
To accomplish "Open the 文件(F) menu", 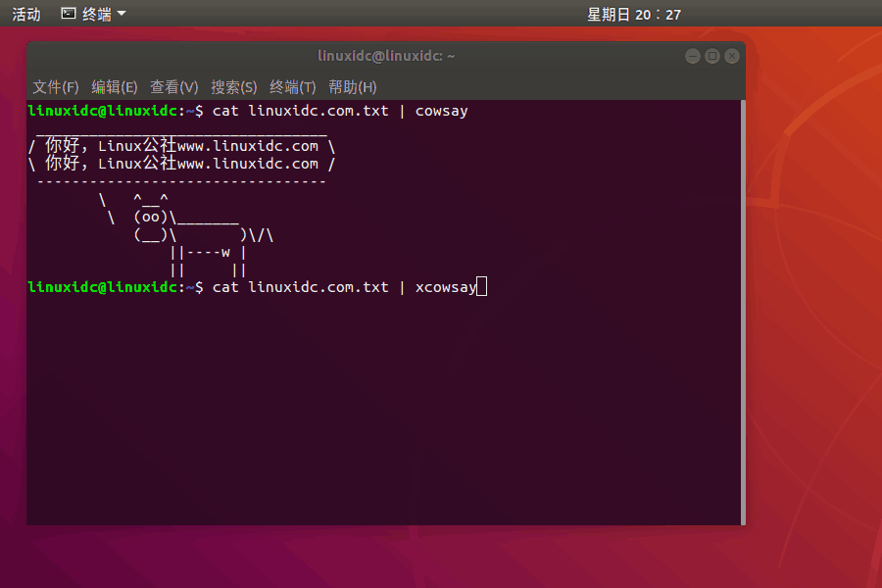I will click(x=55, y=87).
